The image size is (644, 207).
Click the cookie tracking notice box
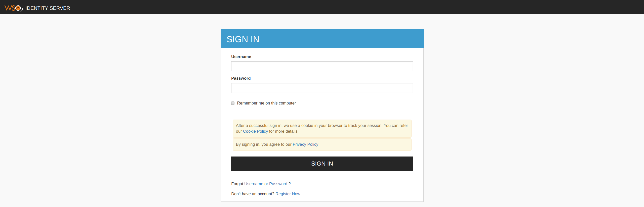pyautogui.click(x=322, y=128)
